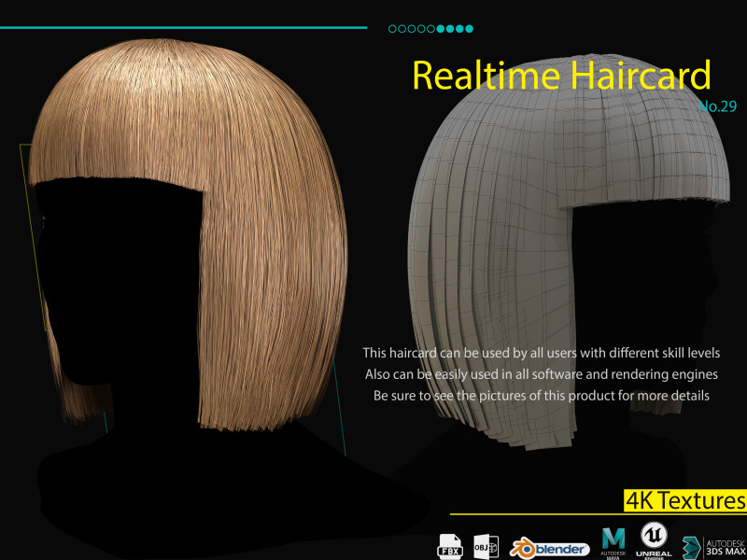Click the sixth filled teal dot

(441, 29)
